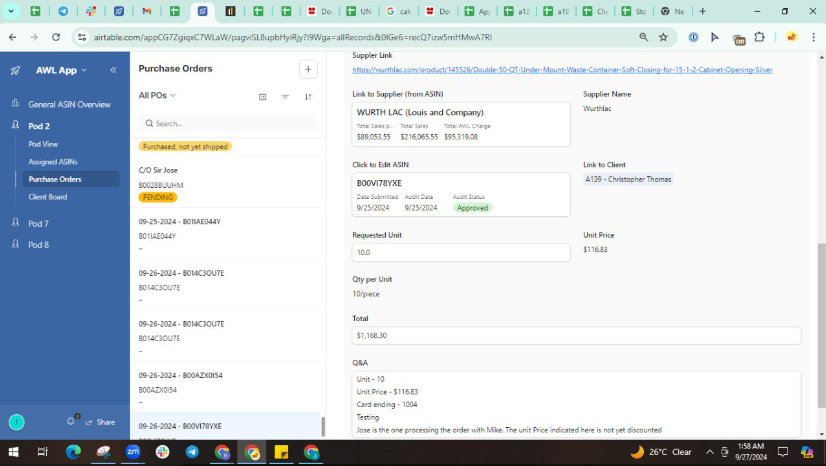Open the filter icon in Purchase Orders
The image size is (826, 466).
[285, 96]
